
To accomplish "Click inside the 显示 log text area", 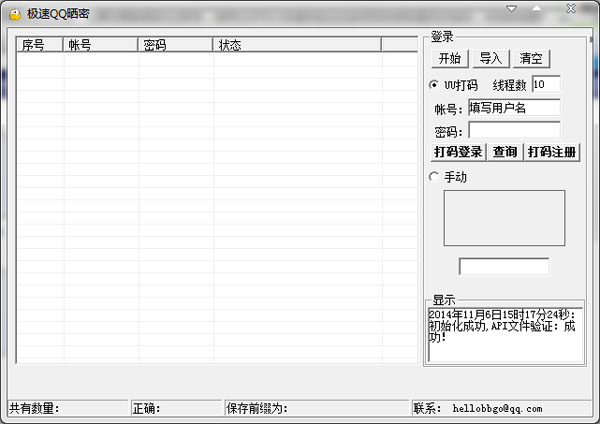I will click(x=505, y=335).
